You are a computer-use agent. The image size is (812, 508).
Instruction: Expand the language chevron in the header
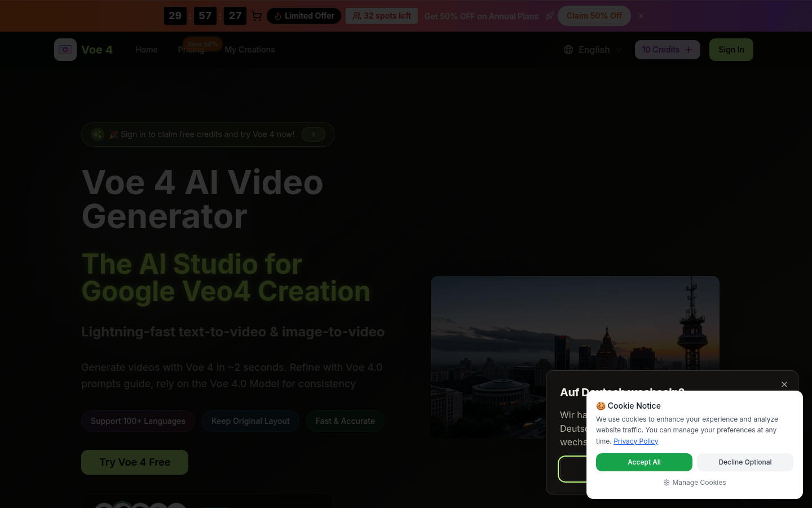(x=619, y=50)
